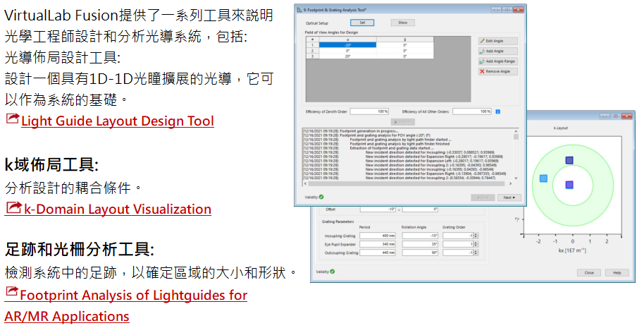644x328 pixels.
Task: Click the Show button for Optical Setup
Action: click(402, 23)
